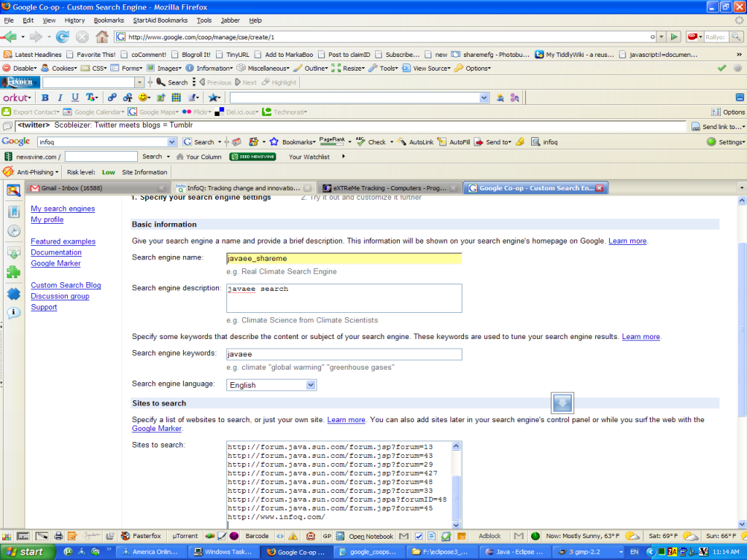Click the green Go arrow beside address bar
Image resolution: width=747 pixels, height=560 pixels.
674,36
